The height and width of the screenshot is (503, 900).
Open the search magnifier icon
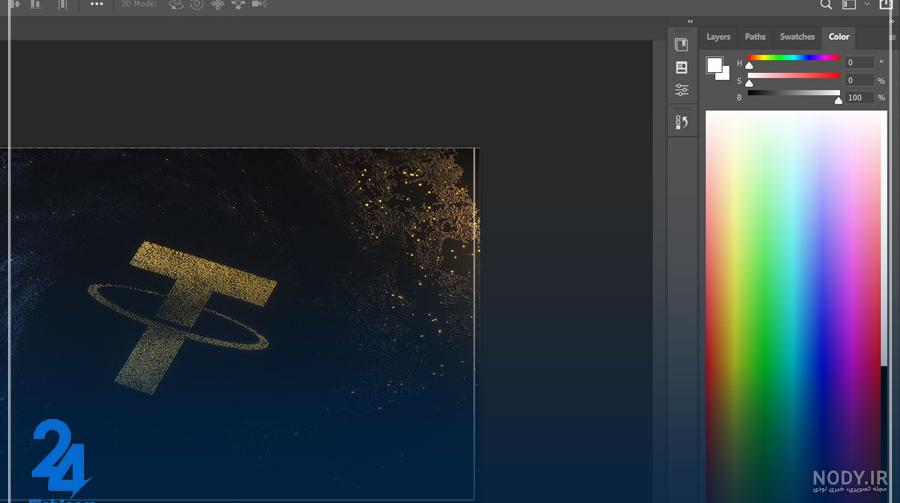tap(825, 5)
